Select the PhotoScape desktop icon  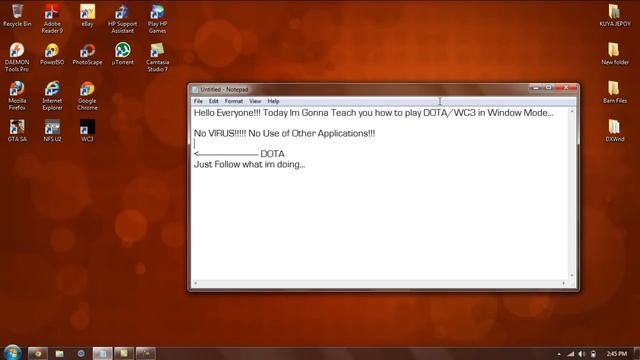(x=87, y=53)
